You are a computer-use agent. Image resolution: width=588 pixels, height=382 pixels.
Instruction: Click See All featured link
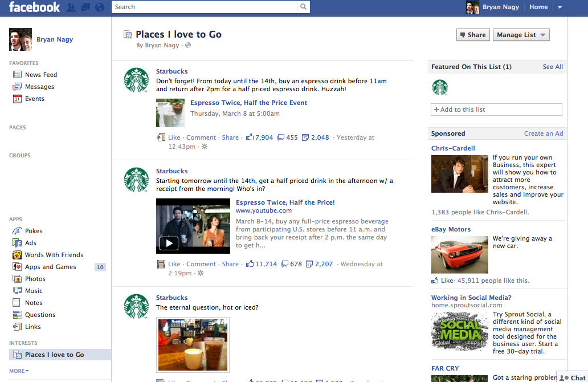point(552,67)
